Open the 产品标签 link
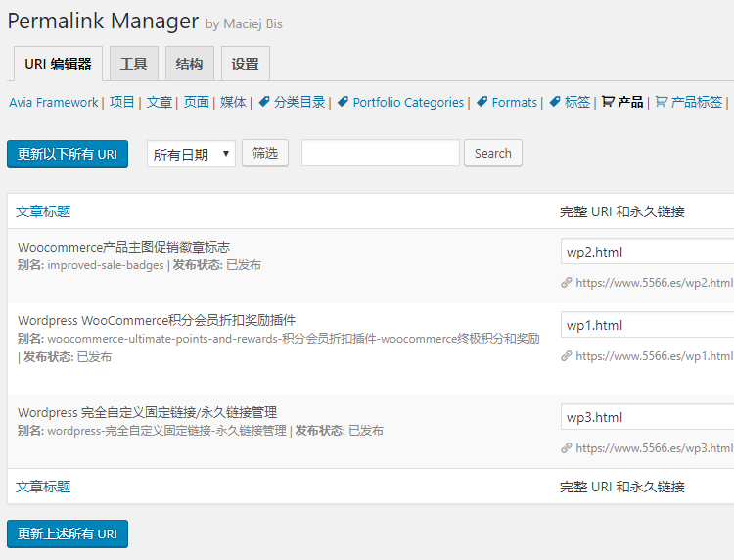The height and width of the screenshot is (560, 734). pos(697,102)
